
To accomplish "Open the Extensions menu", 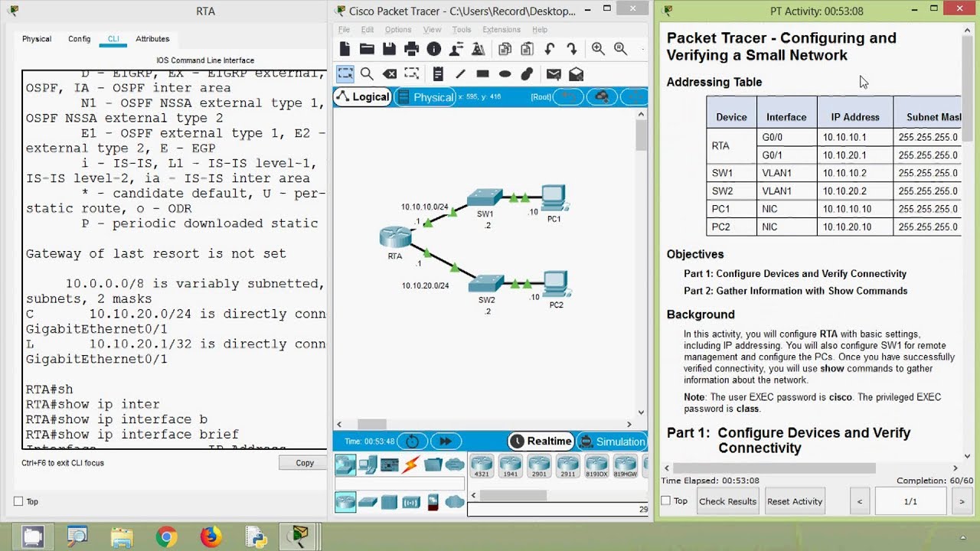I will [x=501, y=30].
